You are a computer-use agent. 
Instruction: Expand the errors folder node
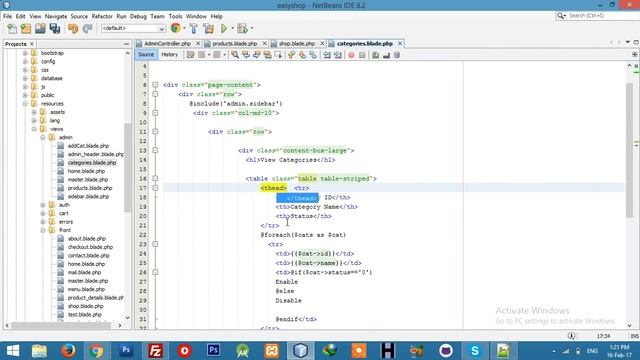coord(42,222)
